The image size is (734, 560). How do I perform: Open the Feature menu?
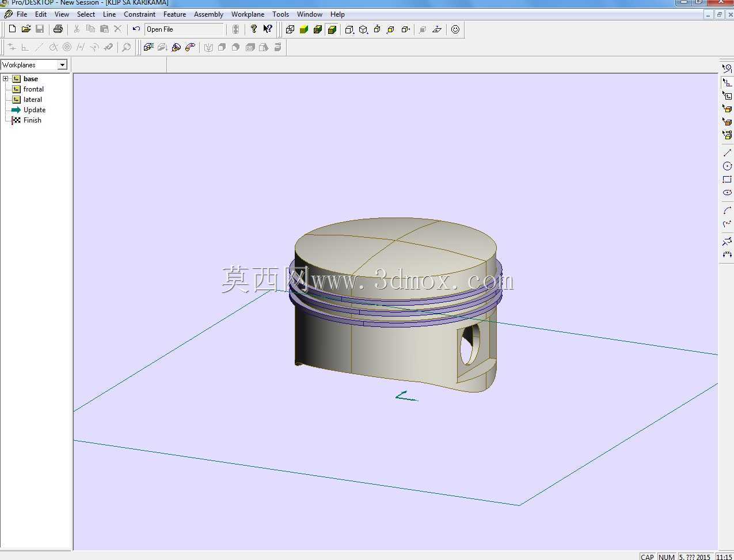click(174, 14)
